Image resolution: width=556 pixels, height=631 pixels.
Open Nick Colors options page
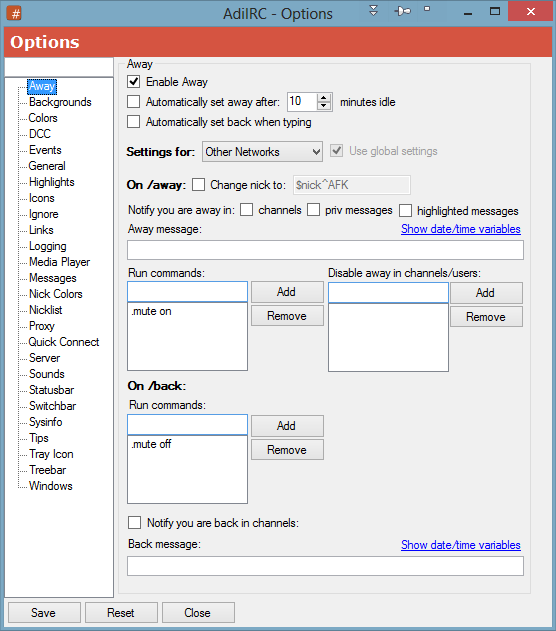click(x=56, y=294)
